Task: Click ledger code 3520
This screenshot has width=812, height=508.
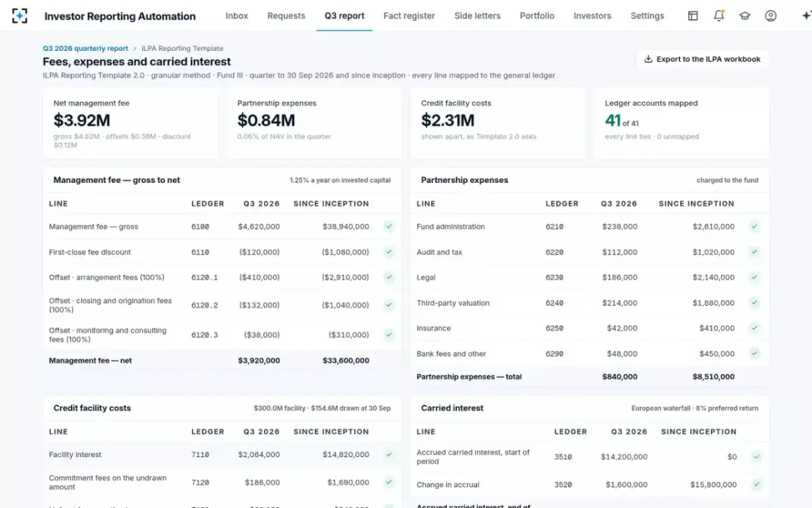Action: (x=563, y=485)
